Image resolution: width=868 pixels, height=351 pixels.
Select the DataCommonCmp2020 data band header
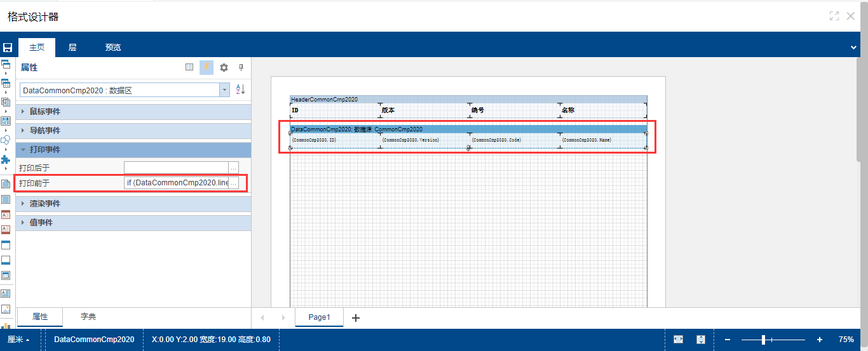[468, 129]
